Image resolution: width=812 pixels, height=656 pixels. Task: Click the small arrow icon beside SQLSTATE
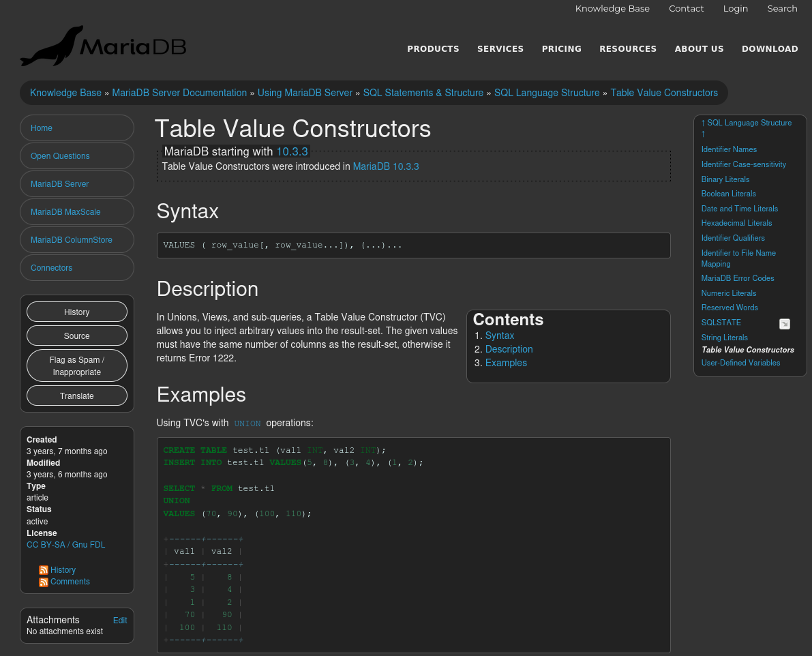(x=785, y=324)
